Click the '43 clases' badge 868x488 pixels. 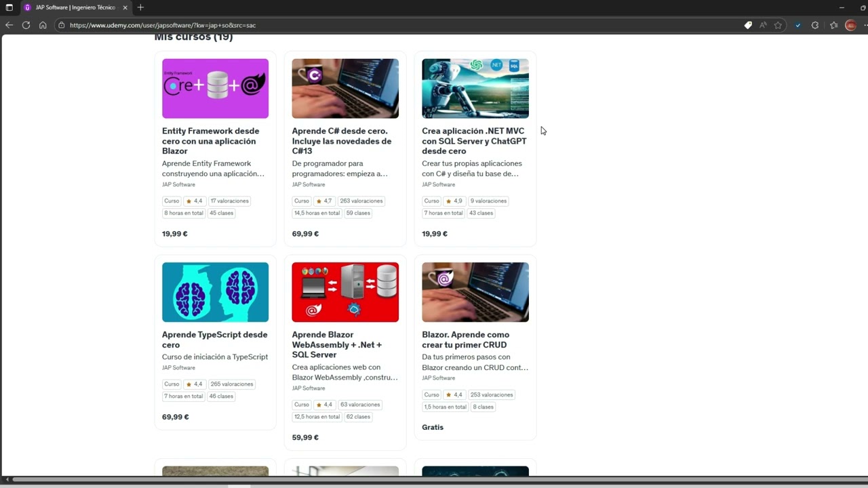pos(481,213)
